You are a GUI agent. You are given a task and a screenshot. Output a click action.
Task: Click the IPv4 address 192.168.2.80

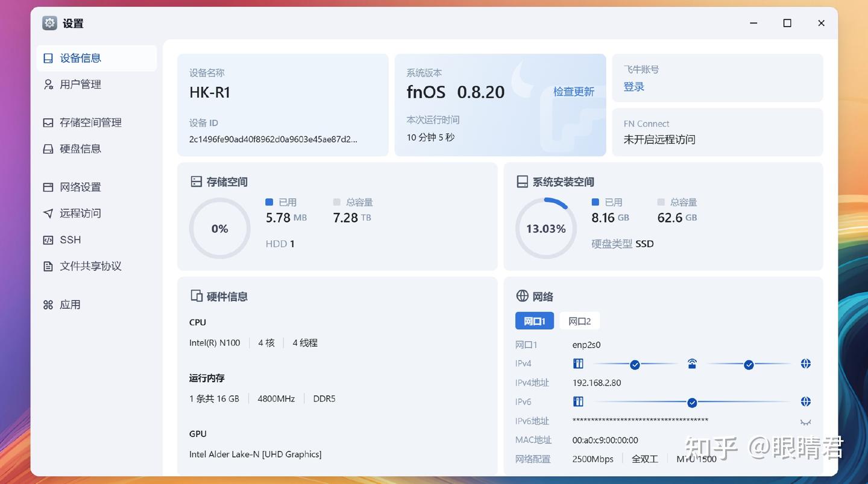tap(597, 382)
